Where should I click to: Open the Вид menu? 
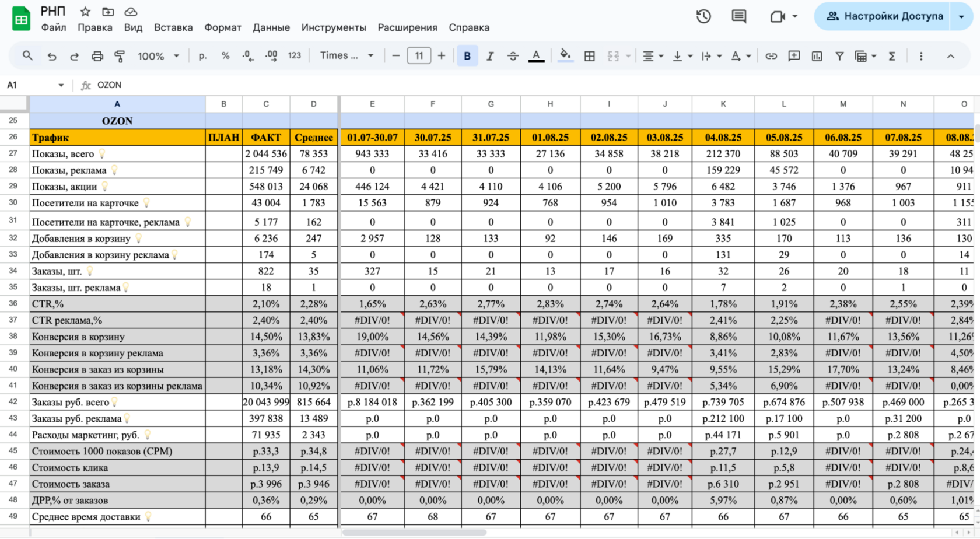pos(133,27)
